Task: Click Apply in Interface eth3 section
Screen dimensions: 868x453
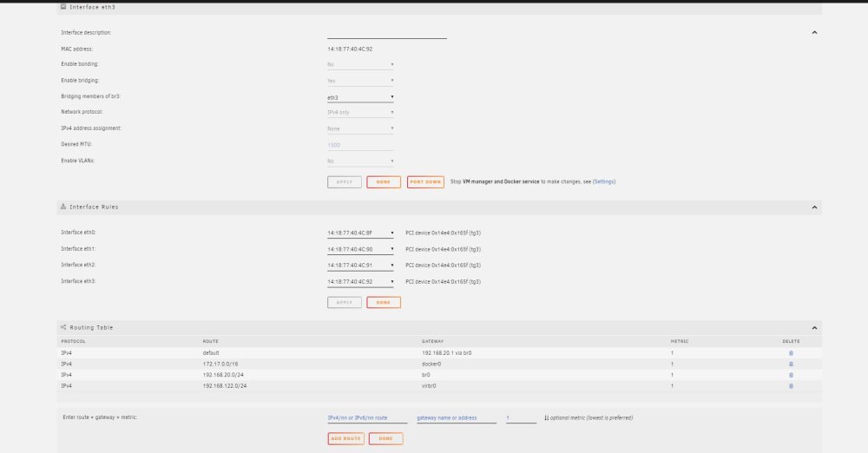Action: (x=345, y=181)
